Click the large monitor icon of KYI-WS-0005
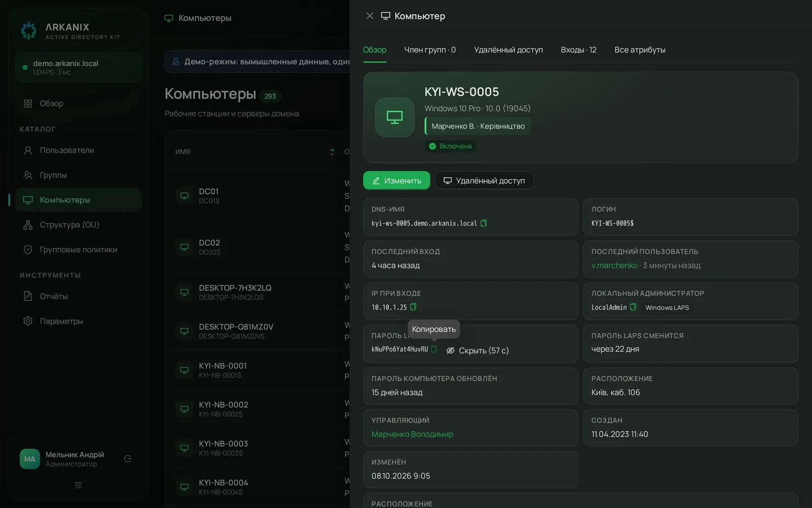The height and width of the screenshot is (508, 812). pos(394,117)
